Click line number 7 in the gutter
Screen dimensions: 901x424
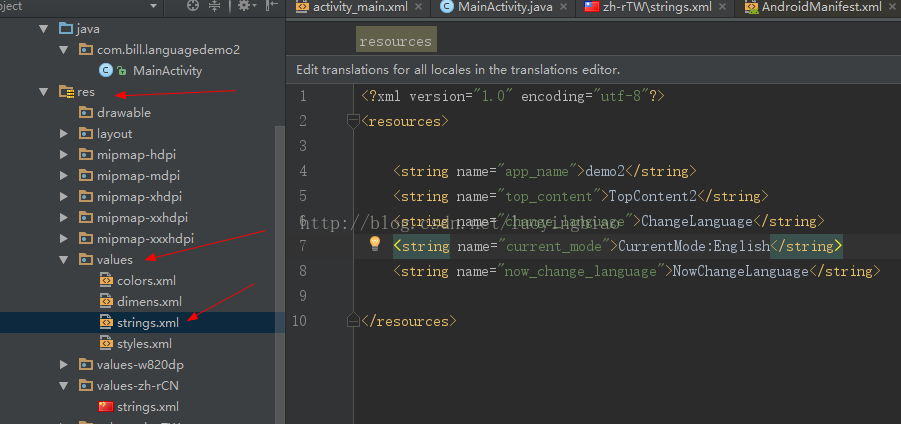tap(303, 246)
